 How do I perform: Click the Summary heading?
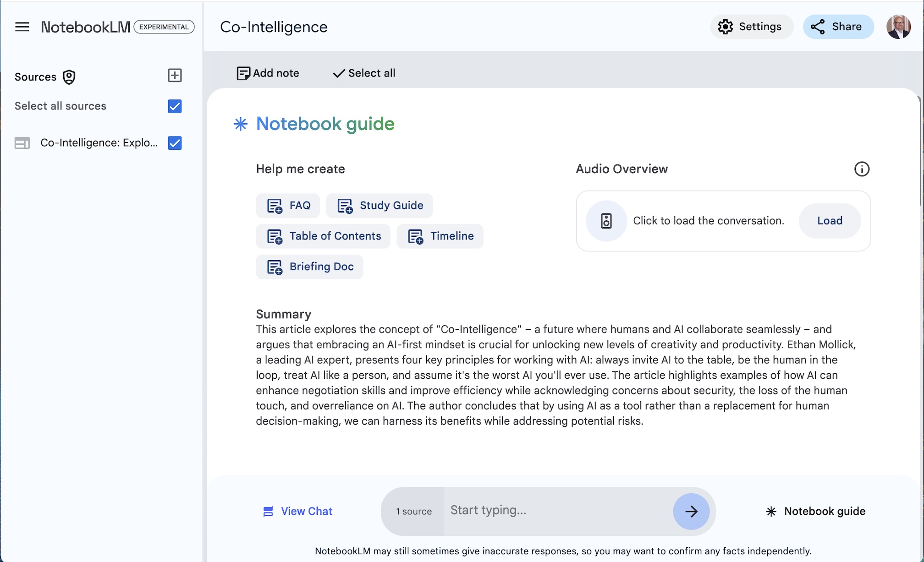tap(284, 314)
